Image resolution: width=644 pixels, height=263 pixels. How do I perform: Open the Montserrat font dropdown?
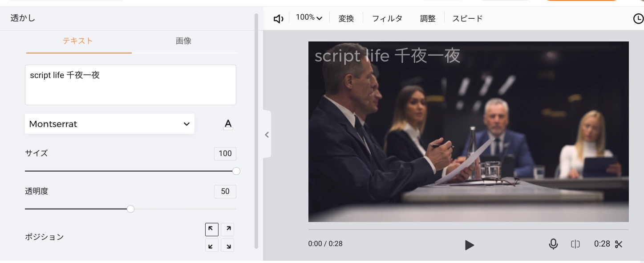point(109,124)
